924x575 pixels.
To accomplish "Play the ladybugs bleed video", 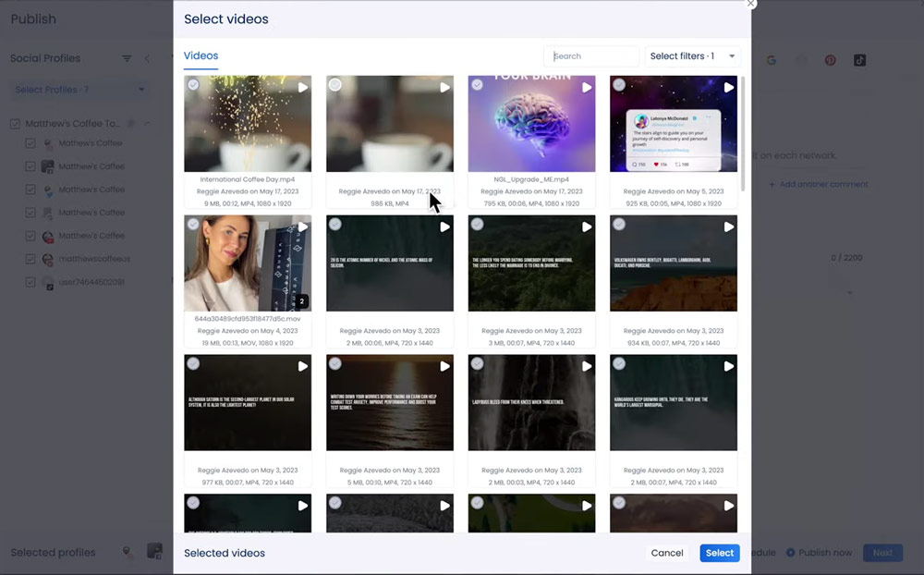I will coord(587,366).
